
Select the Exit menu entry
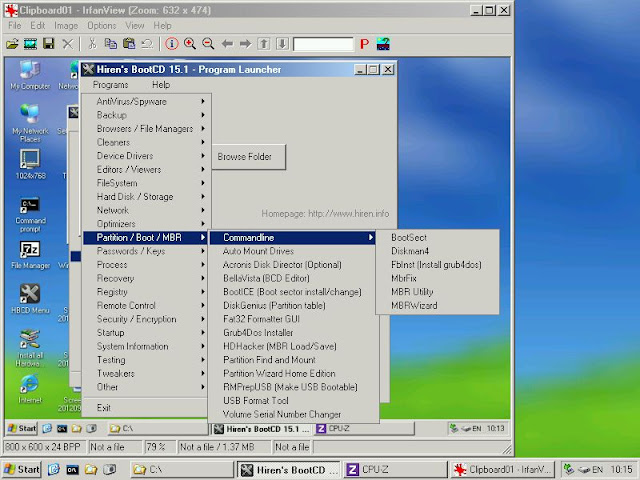(145, 408)
